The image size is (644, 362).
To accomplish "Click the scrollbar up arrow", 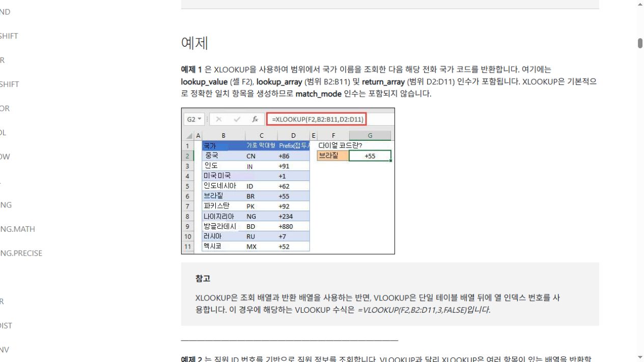I will tap(640, 5).
